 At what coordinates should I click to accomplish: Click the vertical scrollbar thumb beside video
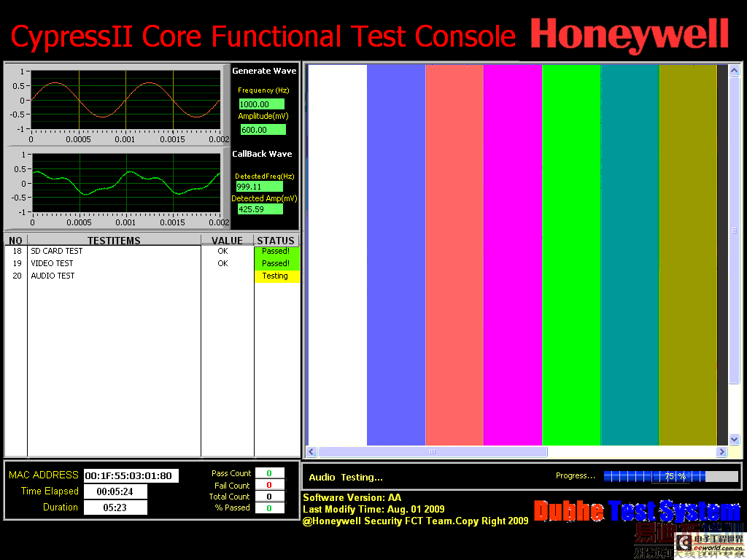734,230
